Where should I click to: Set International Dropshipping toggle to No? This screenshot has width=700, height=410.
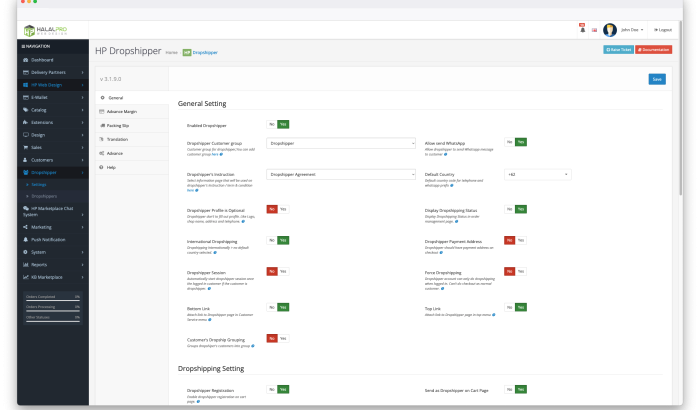(271, 240)
